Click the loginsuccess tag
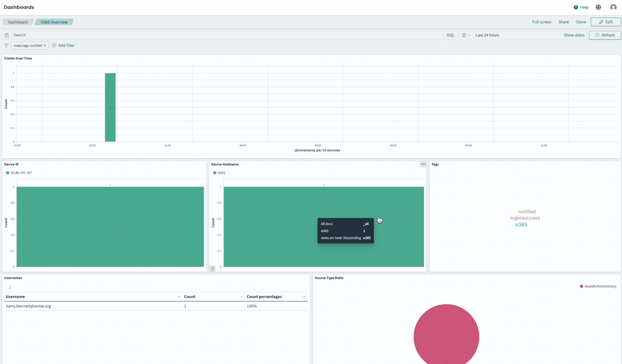This screenshot has height=364, width=622. 525,218
